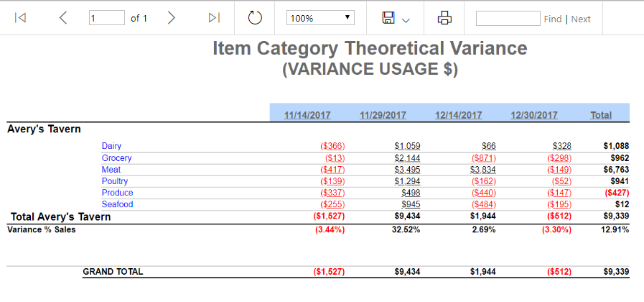Click Produce ($337) value
This screenshot has height=302, width=644.
(x=332, y=193)
